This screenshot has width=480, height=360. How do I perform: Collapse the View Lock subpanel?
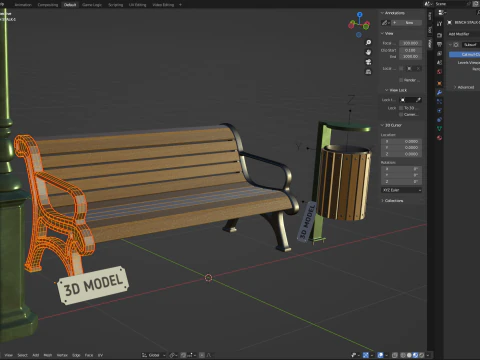[x=387, y=90]
